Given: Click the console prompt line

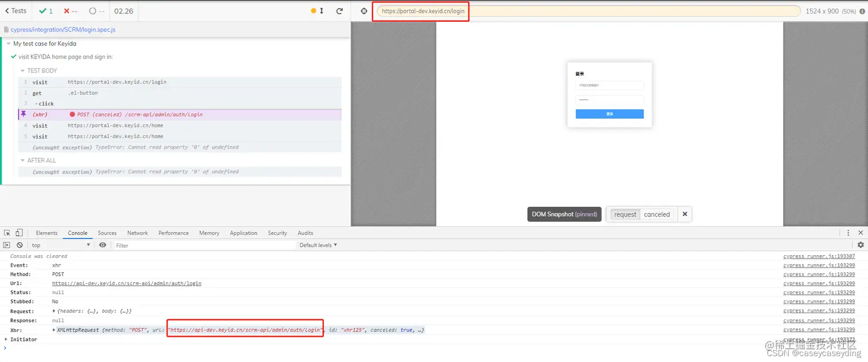Looking at the screenshot, I should click(x=434, y=348).
